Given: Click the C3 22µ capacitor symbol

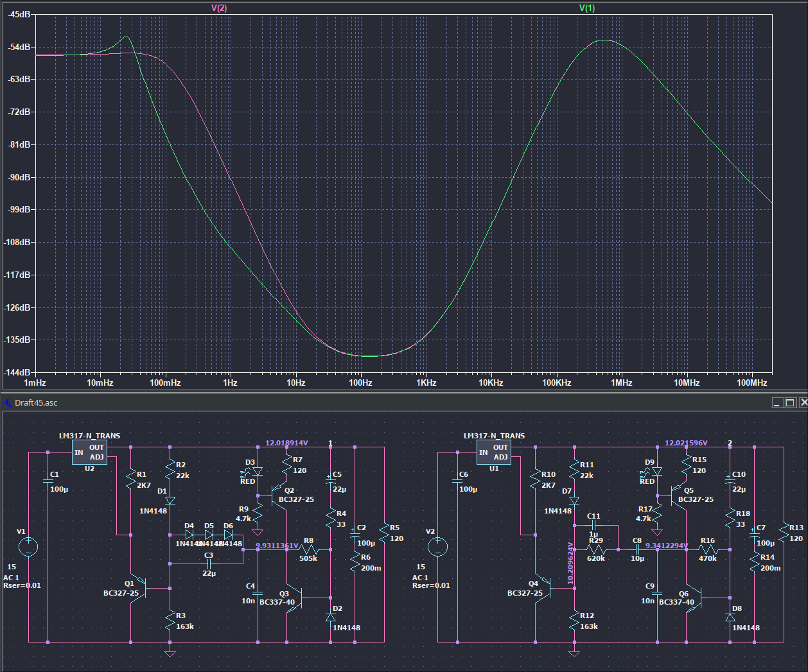Looking at the screenshot, I should pos(209,564).
